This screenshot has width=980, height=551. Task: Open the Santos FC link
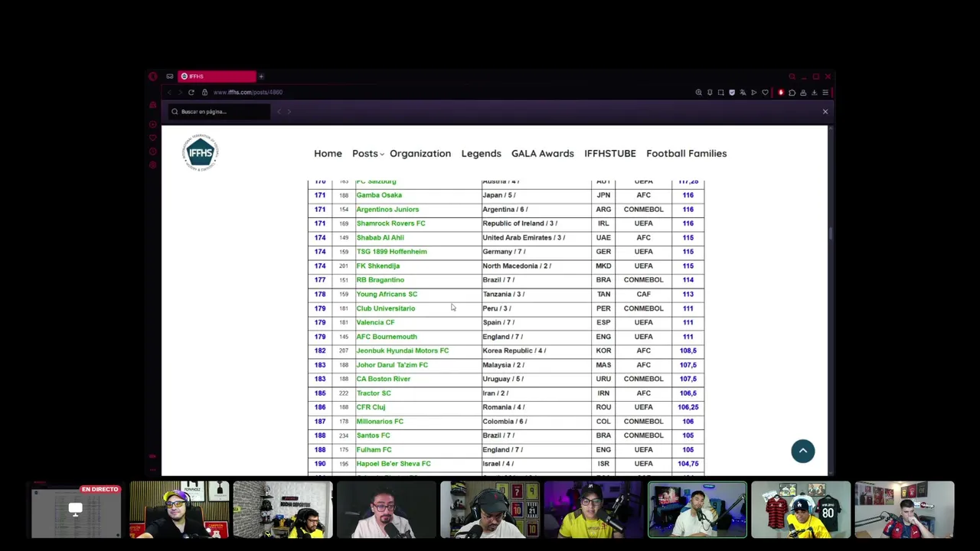point(373,435)
